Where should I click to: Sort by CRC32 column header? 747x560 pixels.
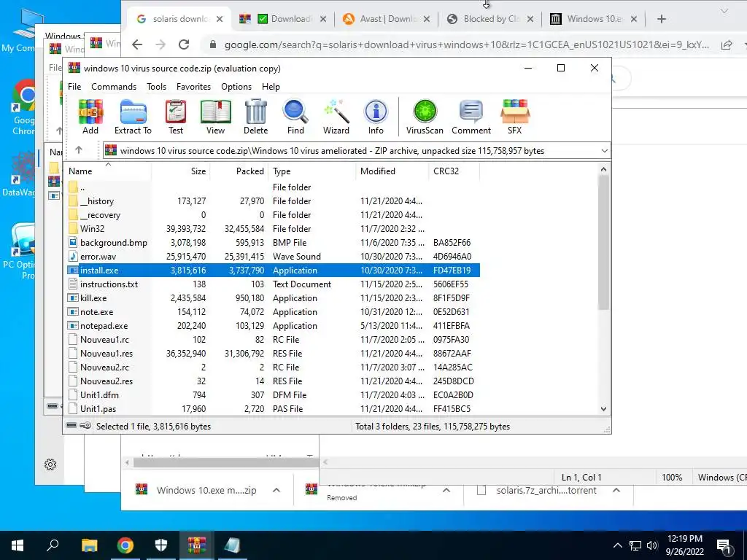pos(454,171)
